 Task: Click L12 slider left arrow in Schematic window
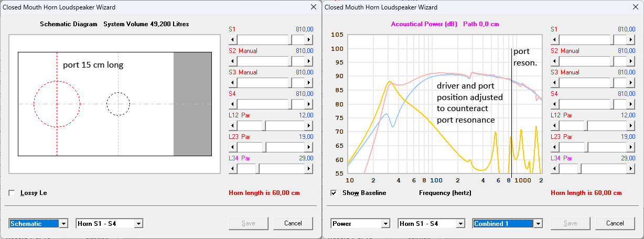(234, 126)
